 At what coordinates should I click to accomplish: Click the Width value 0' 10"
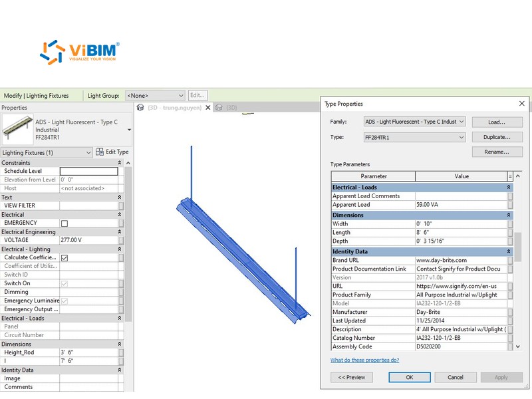461,223
